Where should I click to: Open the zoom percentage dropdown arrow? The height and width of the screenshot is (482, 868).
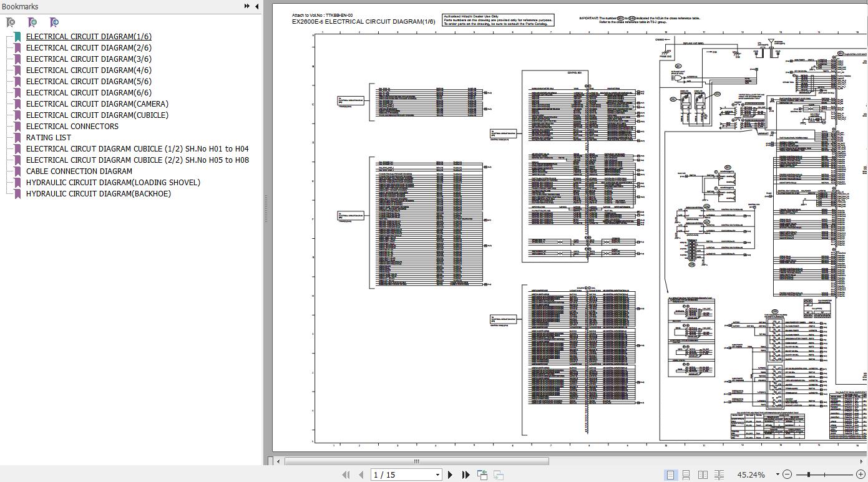pos(778,475)
